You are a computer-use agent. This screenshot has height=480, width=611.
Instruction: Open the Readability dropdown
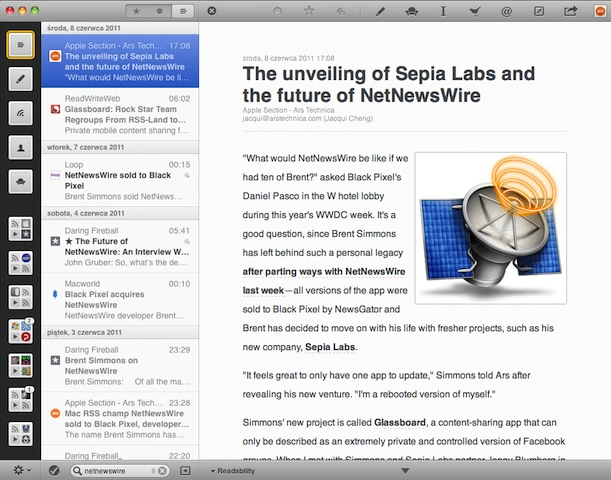pos(233,471)
